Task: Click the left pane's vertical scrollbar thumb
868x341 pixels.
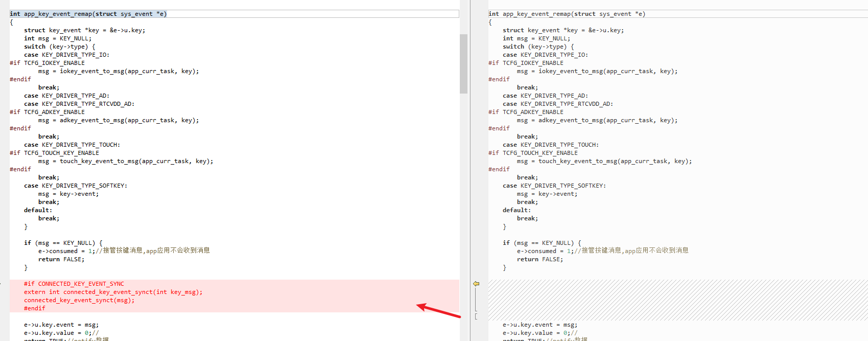Action: point(463,64)
